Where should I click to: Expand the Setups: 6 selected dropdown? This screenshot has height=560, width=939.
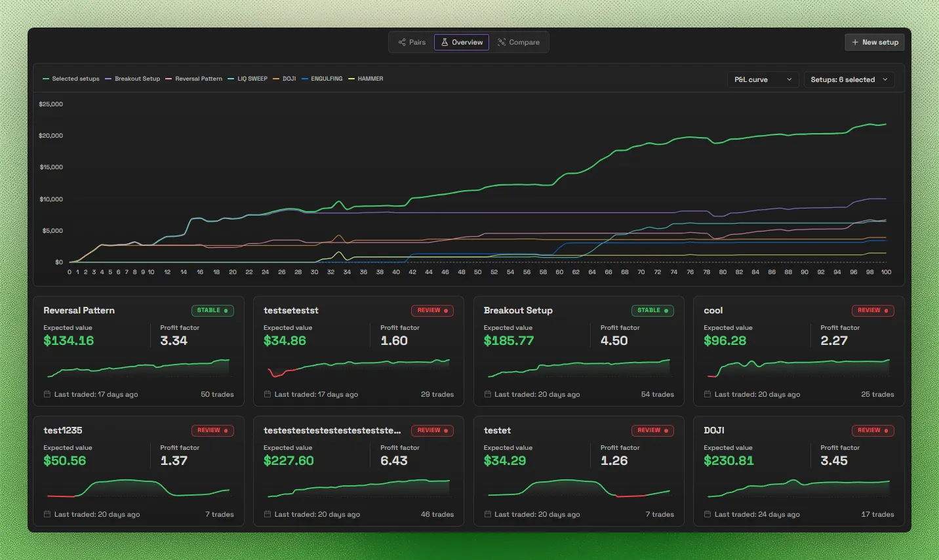(849, 79)
